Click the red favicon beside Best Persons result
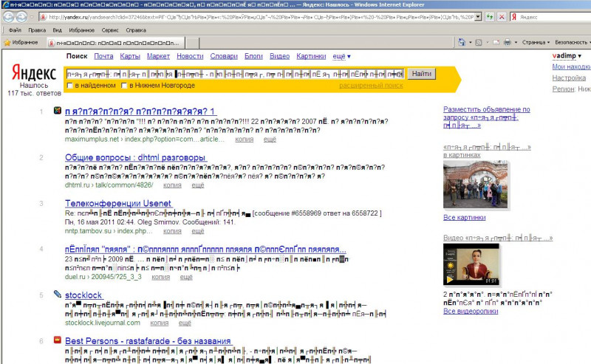The width and height of the screenshot is (591, 364). click(58, 340)
